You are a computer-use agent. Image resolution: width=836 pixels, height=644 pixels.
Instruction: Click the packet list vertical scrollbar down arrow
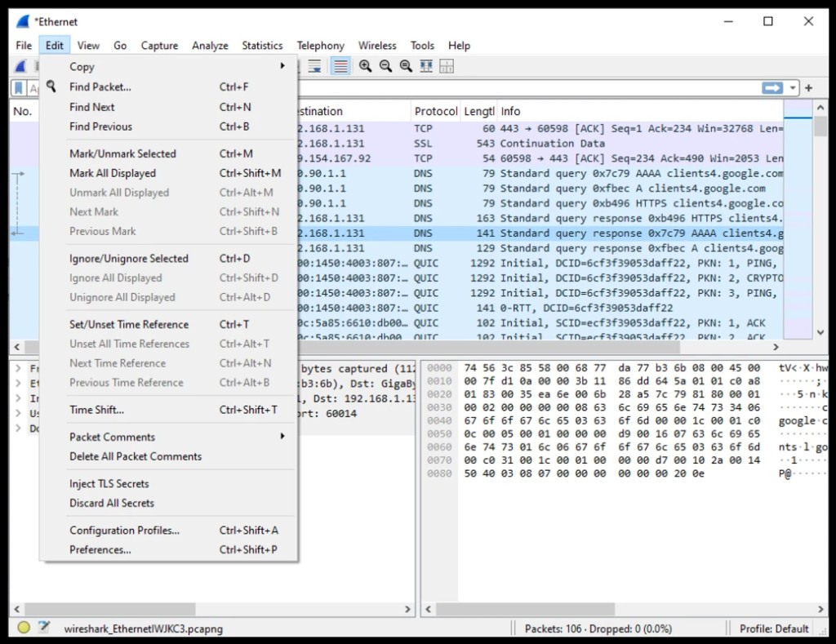[820, 332]
